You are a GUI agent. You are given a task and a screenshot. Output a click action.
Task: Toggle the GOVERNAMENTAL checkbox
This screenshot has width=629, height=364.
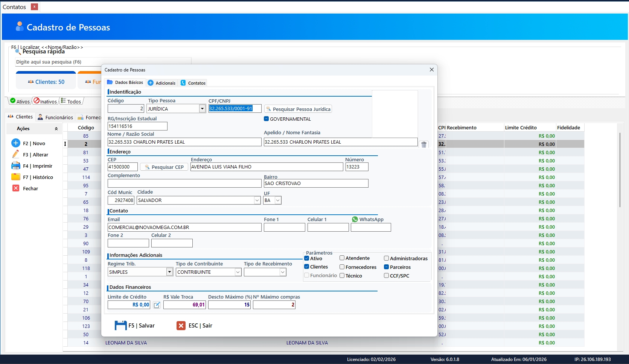(267, 119)
